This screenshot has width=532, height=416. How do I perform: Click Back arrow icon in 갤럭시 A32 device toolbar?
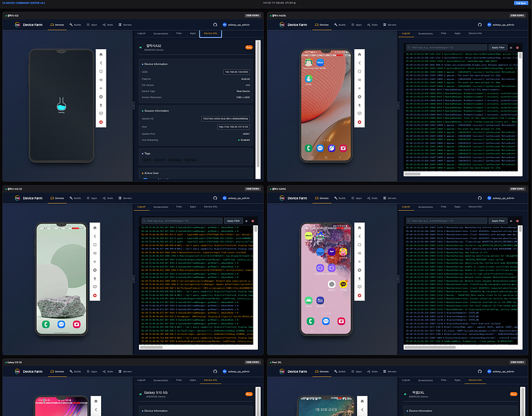(101, 62)
